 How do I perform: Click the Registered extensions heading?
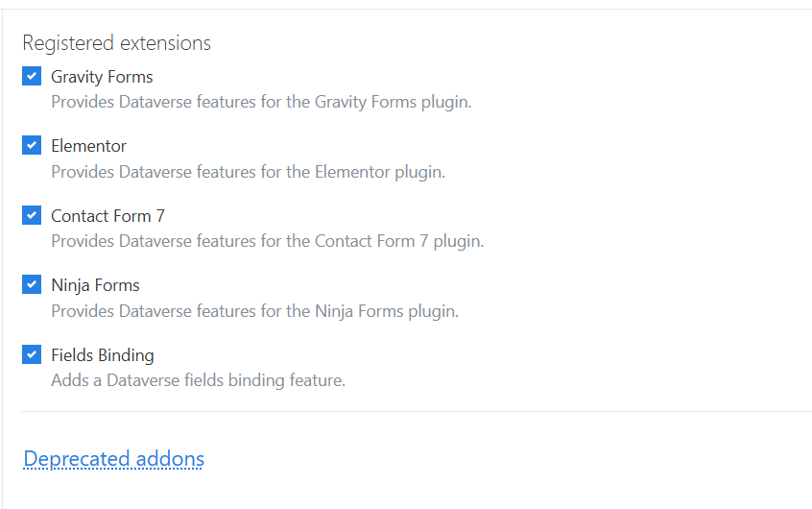coord(116,43)
